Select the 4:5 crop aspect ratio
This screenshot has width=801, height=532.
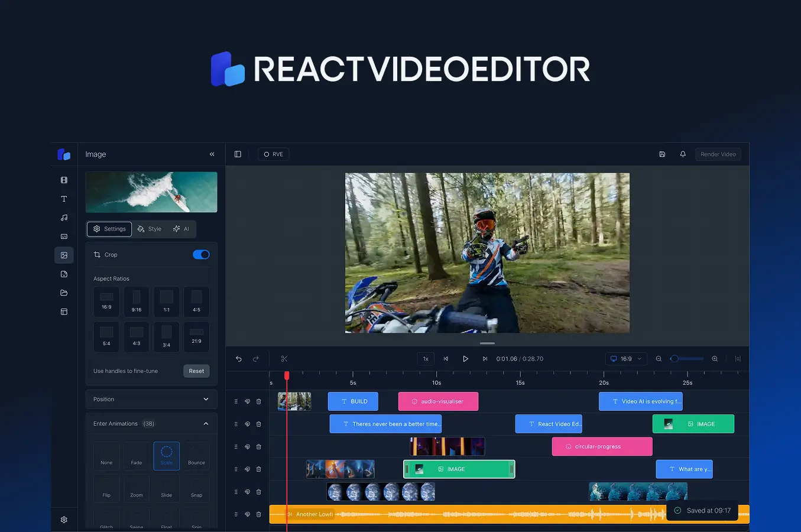(x=196, y=301)
